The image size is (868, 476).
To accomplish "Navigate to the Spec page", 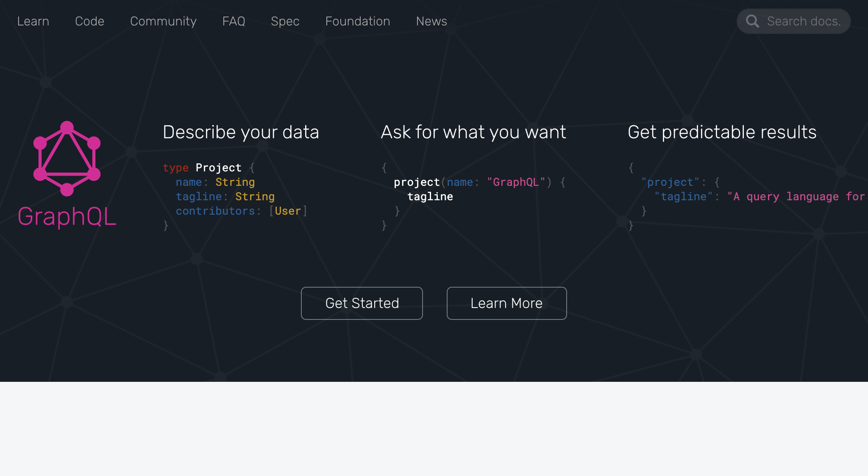I will click(285, 21).
